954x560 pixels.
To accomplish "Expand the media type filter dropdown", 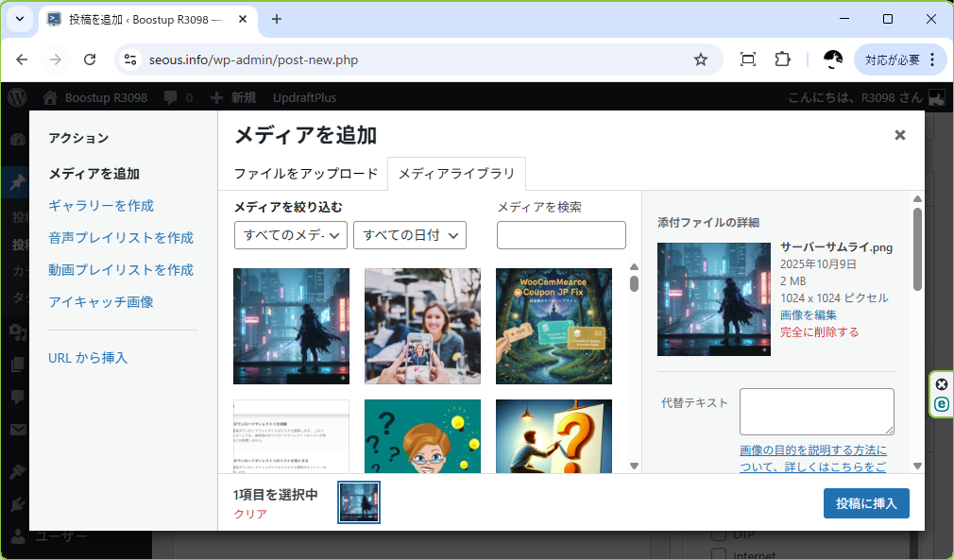I will pyautogui.click(x=291, y=235).
